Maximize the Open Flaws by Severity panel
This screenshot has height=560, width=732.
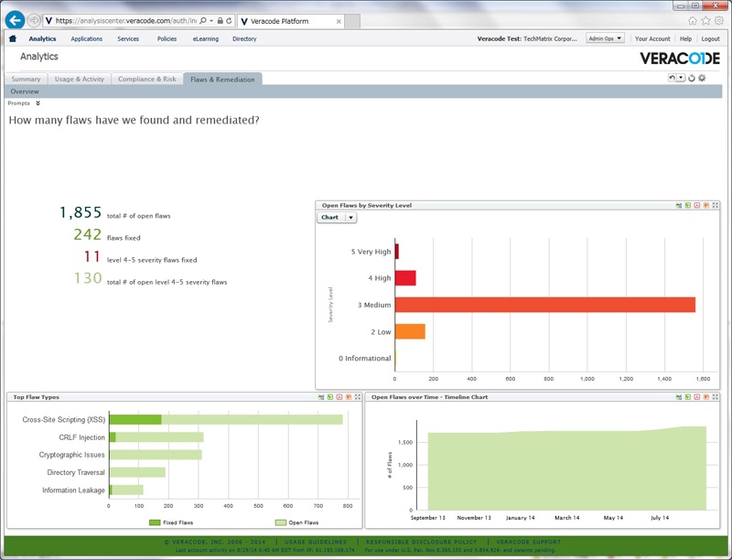[x=716, y=205]
